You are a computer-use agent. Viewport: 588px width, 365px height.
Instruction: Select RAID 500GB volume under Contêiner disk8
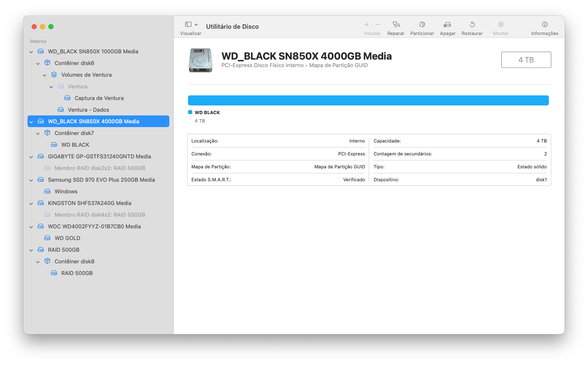[98, 273]
